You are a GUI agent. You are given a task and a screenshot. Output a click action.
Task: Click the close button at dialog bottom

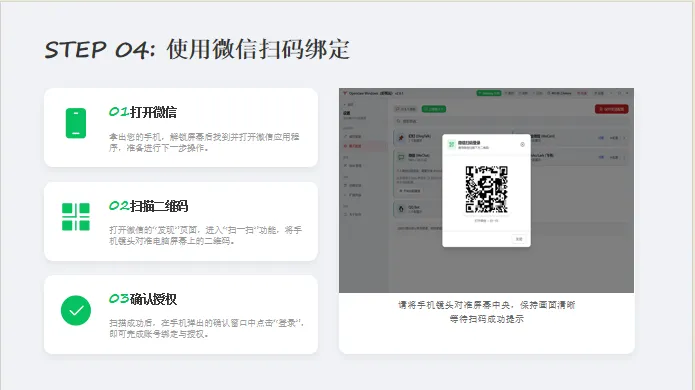point(519,239)
